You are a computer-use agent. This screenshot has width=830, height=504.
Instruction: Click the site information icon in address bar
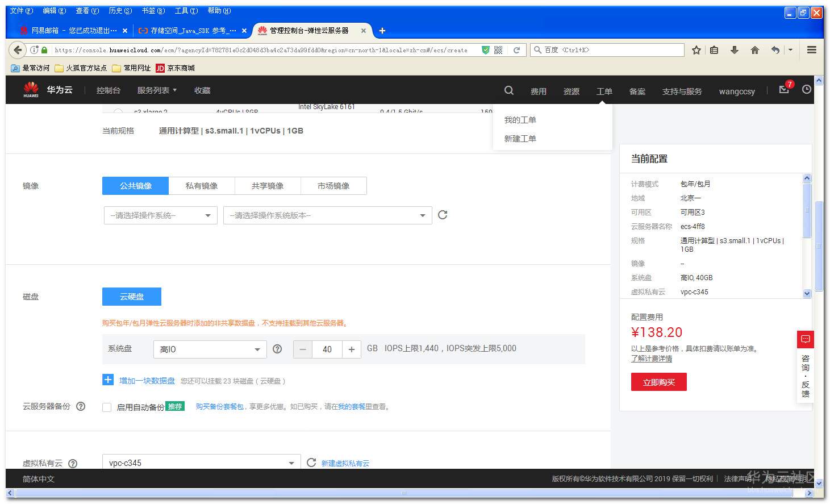[34, 50]
